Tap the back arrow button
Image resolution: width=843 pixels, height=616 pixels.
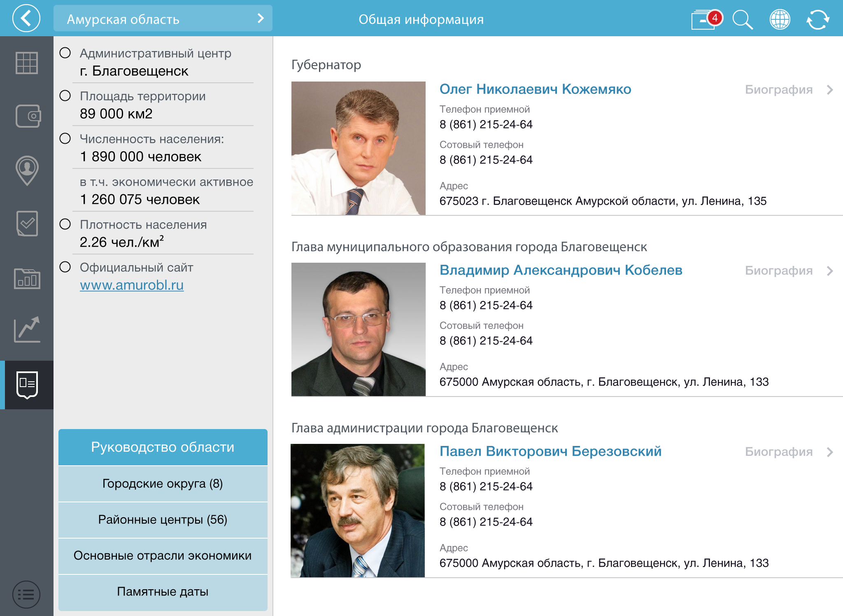coord(26,19)
